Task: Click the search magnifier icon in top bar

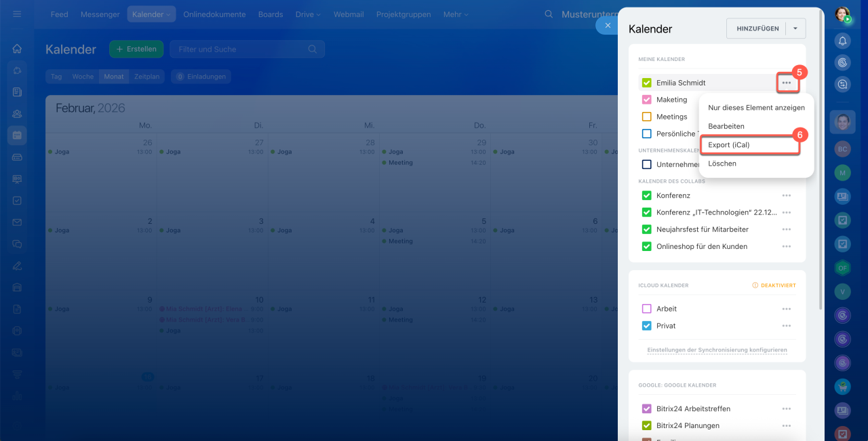Action: click(x=550, y=14)
